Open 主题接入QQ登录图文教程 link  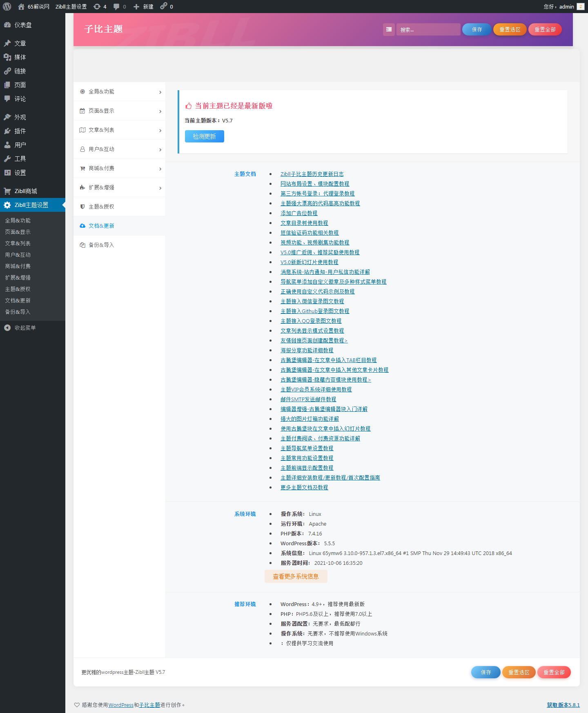(311, 321)
